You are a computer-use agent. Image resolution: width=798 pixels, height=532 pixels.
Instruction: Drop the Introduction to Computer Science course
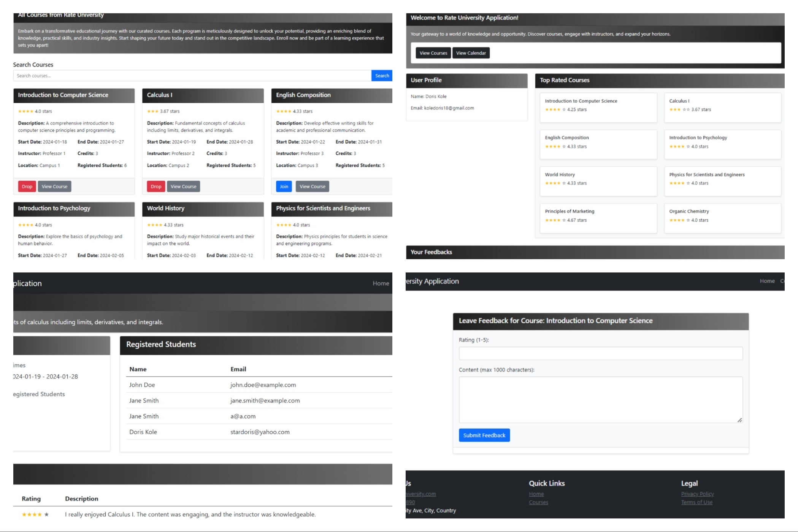click(27, 187)
